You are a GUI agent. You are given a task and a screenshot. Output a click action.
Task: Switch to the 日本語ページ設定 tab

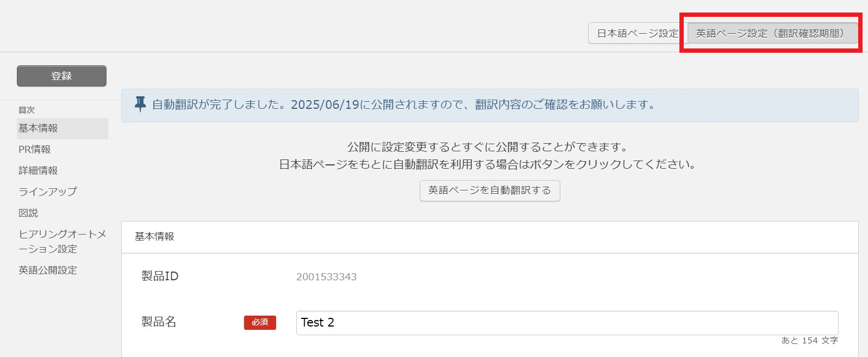638,34
